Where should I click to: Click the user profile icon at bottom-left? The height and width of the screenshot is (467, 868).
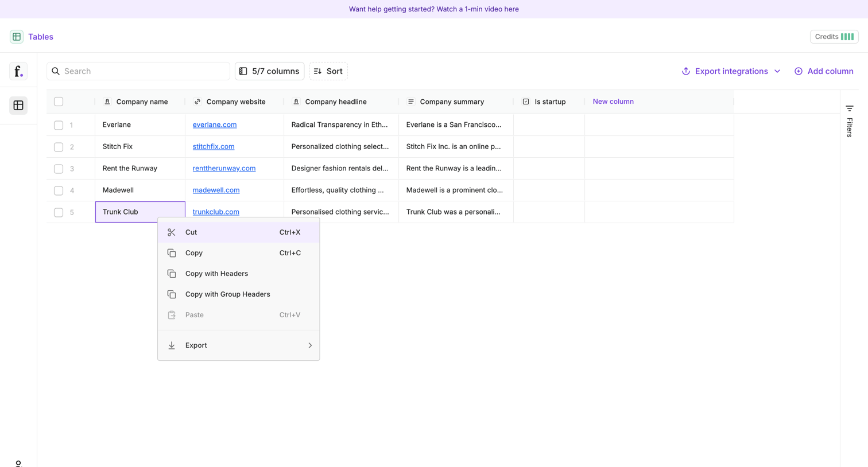click(x=18, y=464)
